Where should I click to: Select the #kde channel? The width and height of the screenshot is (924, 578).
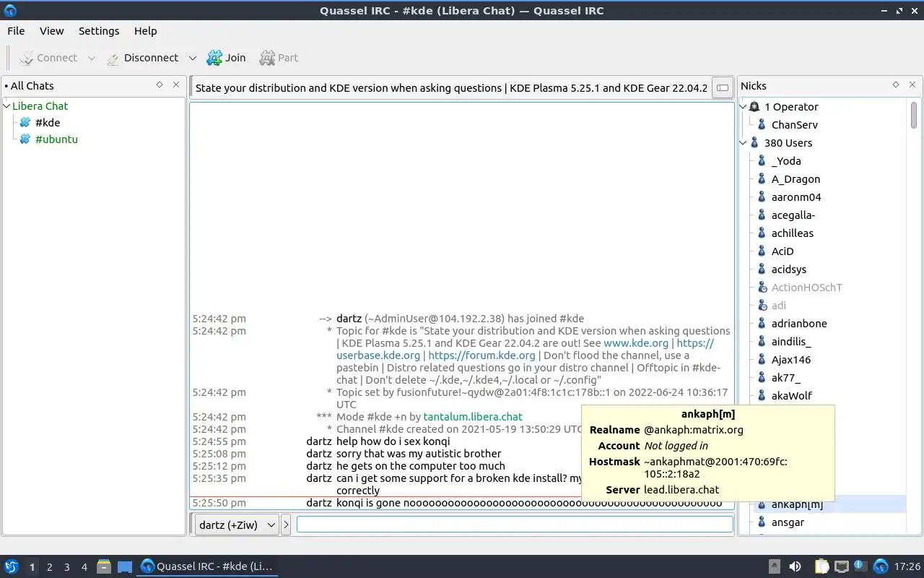48,123
